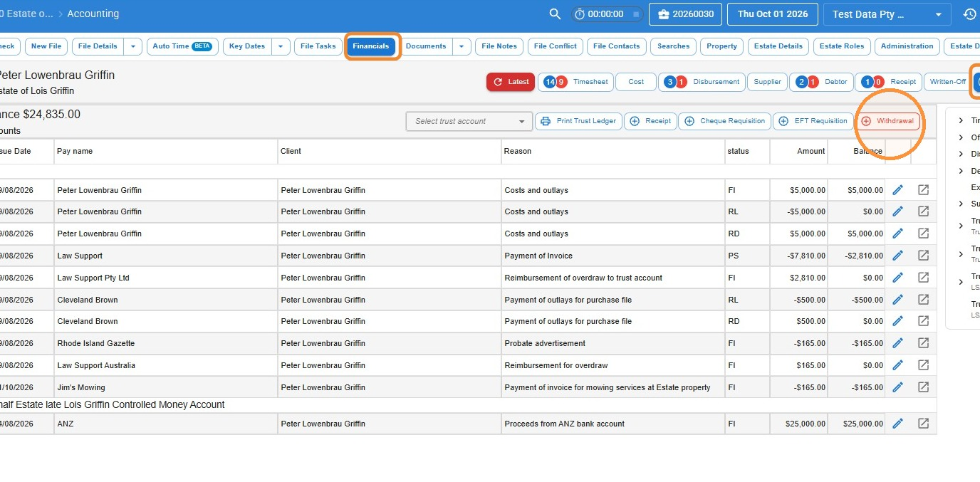Edit the Costs and outlays RD row
980x482 pixels.
tap(897, 234)
